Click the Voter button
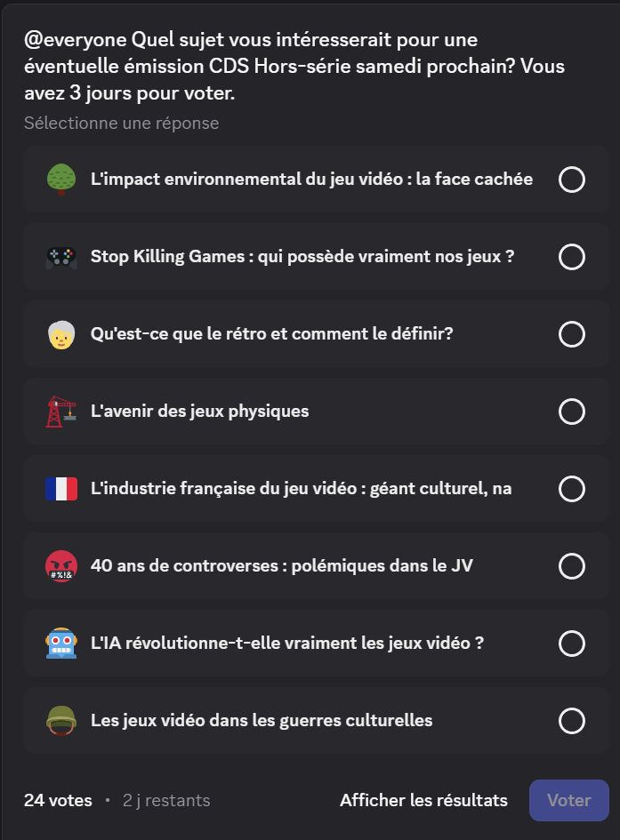This screenshot has width=620, height=840. [x=569, y=800]
